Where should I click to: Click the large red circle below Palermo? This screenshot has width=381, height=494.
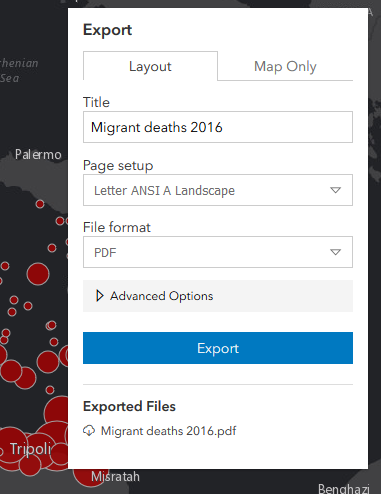pos(38,274)
